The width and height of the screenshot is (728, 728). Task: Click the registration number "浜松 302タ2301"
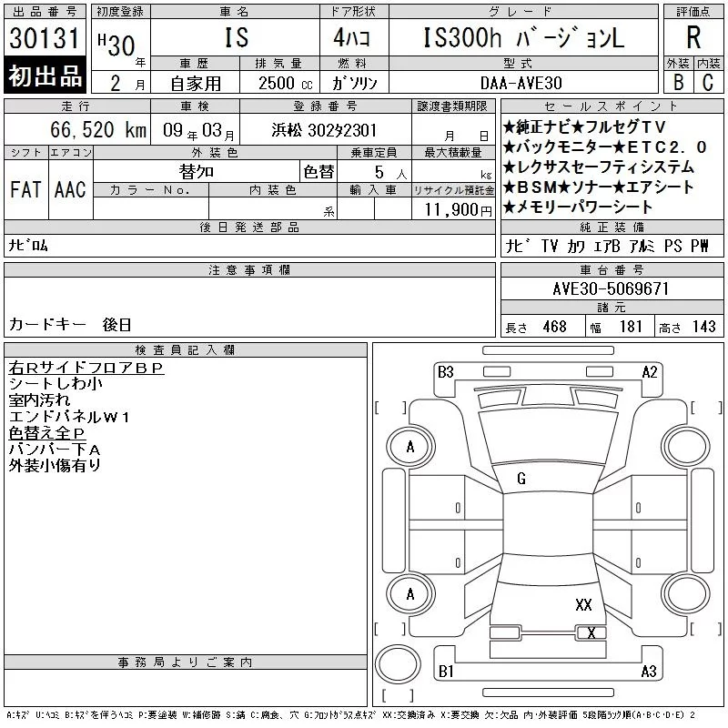(324, 130)
